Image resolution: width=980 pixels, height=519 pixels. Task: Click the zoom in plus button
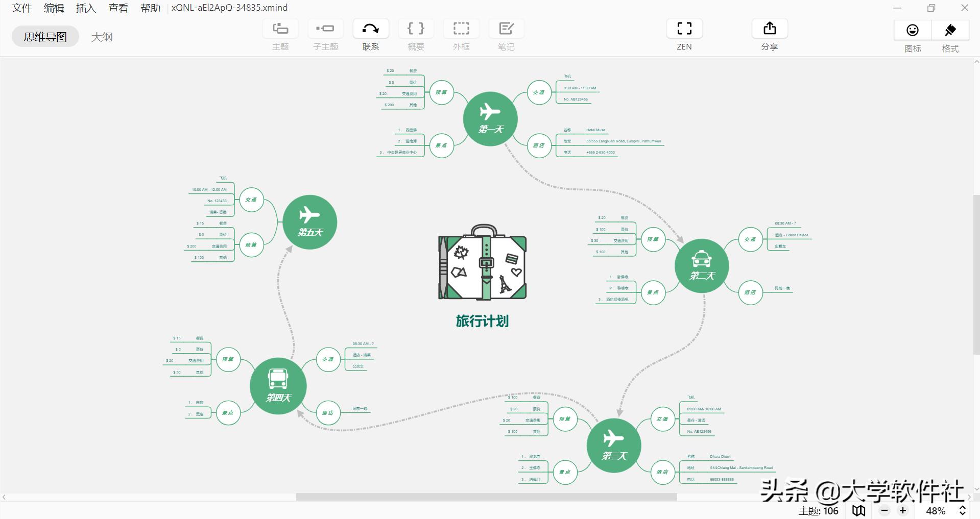point(902,510)
